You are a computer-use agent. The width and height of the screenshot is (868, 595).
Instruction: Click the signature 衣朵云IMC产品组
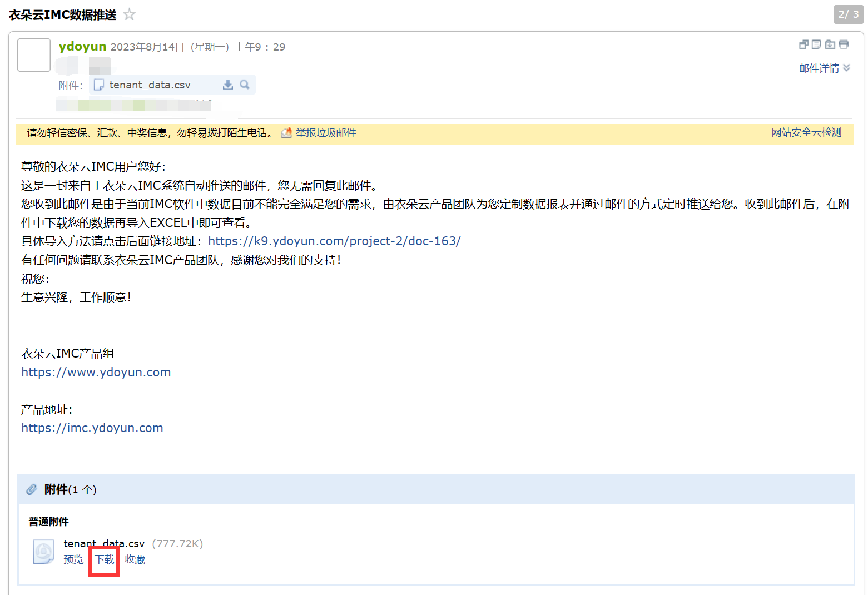coord(68,354)
